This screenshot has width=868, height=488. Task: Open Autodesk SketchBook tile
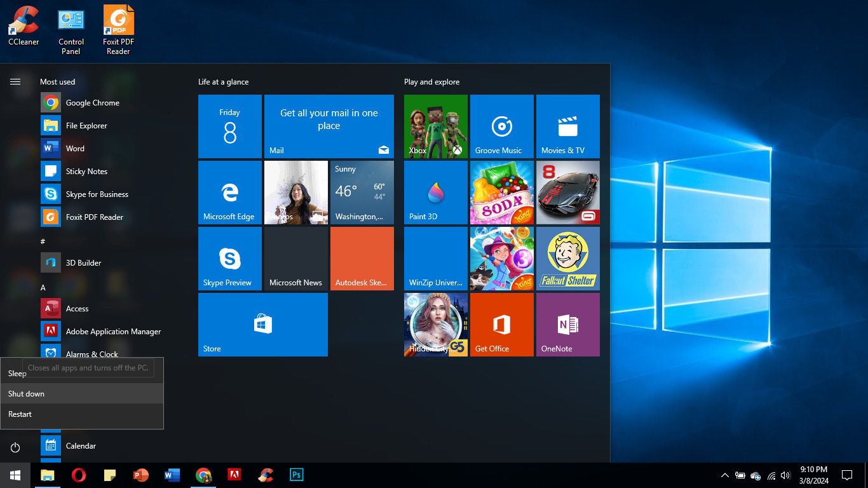pos(362,259)
